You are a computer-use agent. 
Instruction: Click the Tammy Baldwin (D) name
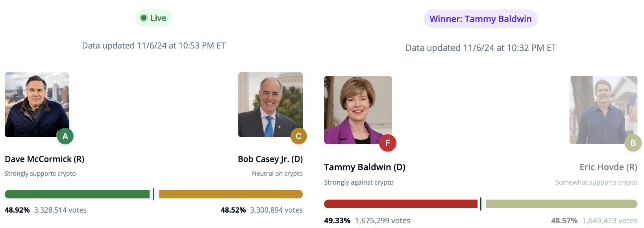pos(365,167)
